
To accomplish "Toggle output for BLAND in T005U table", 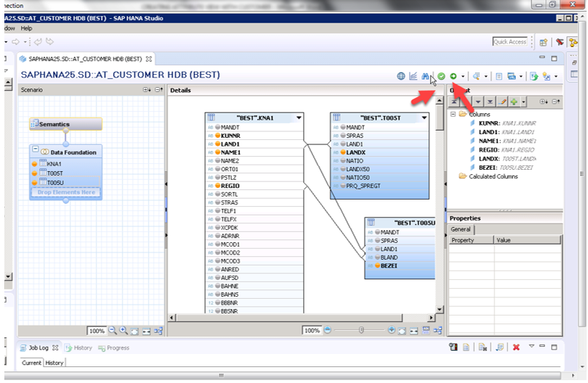I will coord(377,258).
